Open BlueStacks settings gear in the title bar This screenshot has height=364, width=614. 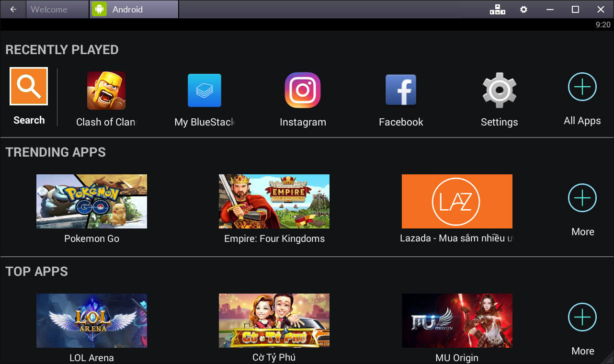click(x=524, y=9)
